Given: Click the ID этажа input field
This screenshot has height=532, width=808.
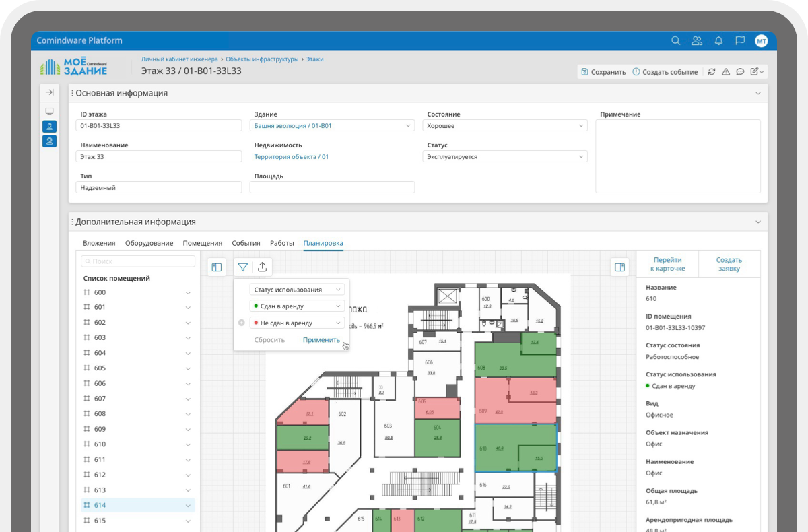Looking at the screenshot, I should [158, 126].
